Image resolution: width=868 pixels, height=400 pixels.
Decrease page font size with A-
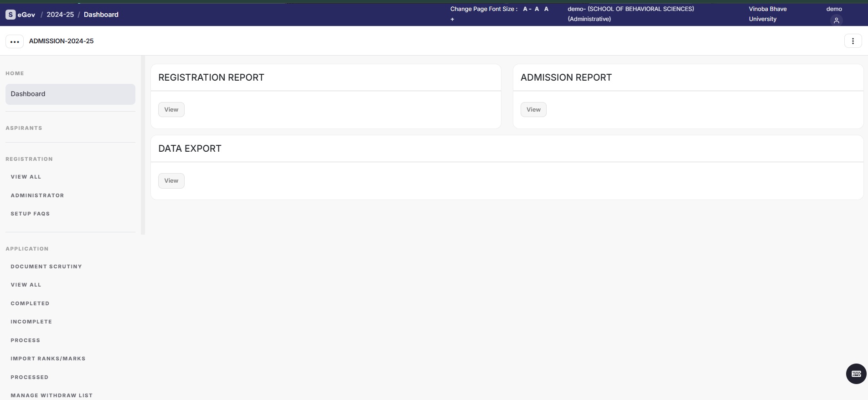pos(527,9)
